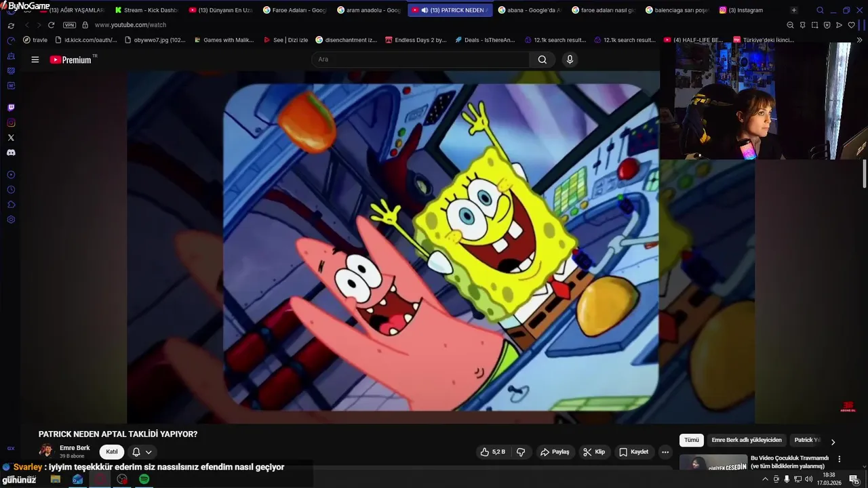Click the YouTube search magnifier button
Screen dimensions: 868x488
[x=542, y=60]
